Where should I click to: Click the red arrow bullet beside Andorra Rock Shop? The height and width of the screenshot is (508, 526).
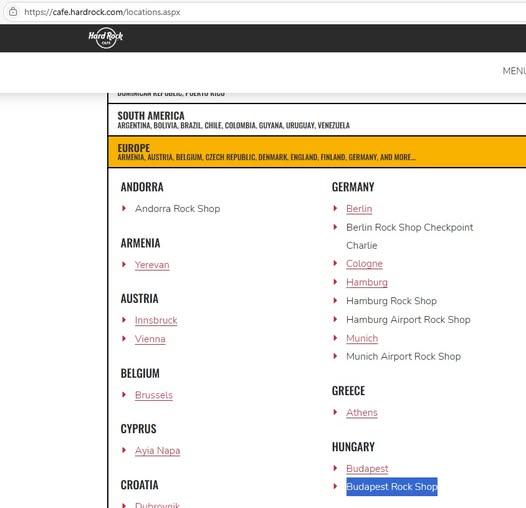[124, 208]
